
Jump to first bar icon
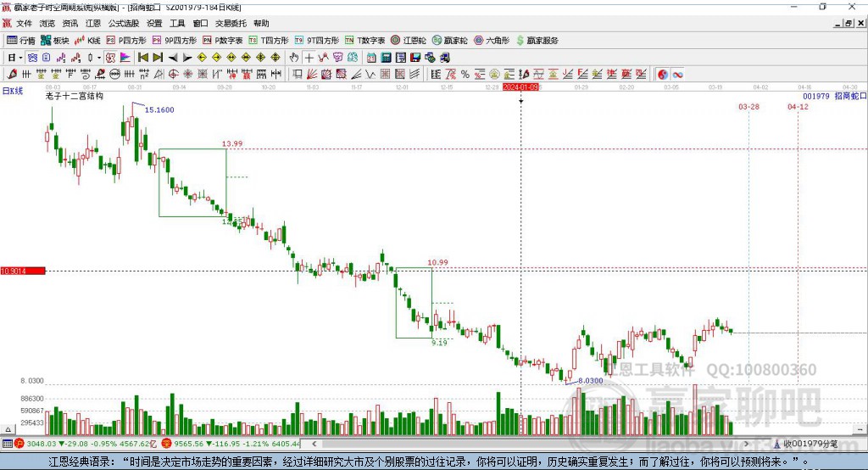tap(142, 58)
